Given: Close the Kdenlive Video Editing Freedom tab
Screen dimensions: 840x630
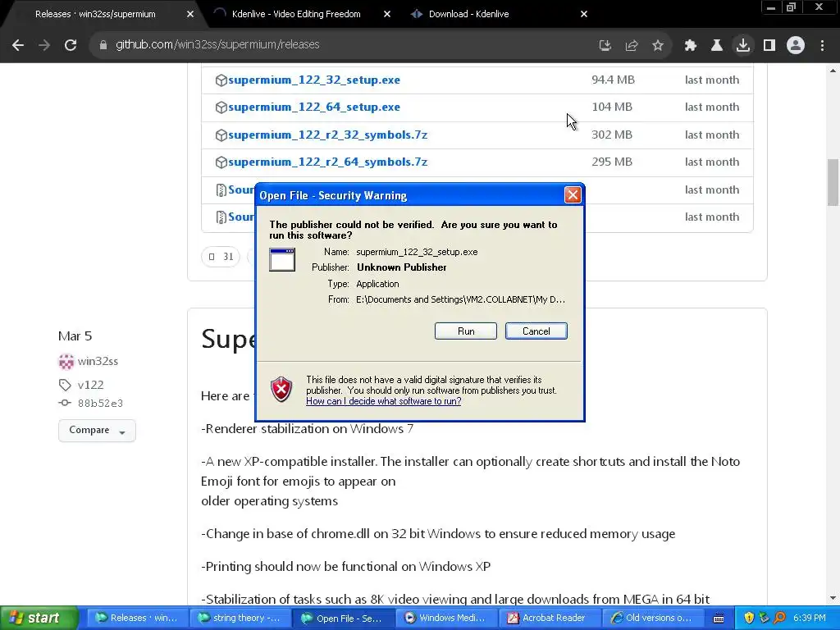Looking at the screenshot, I should point(387,14).
